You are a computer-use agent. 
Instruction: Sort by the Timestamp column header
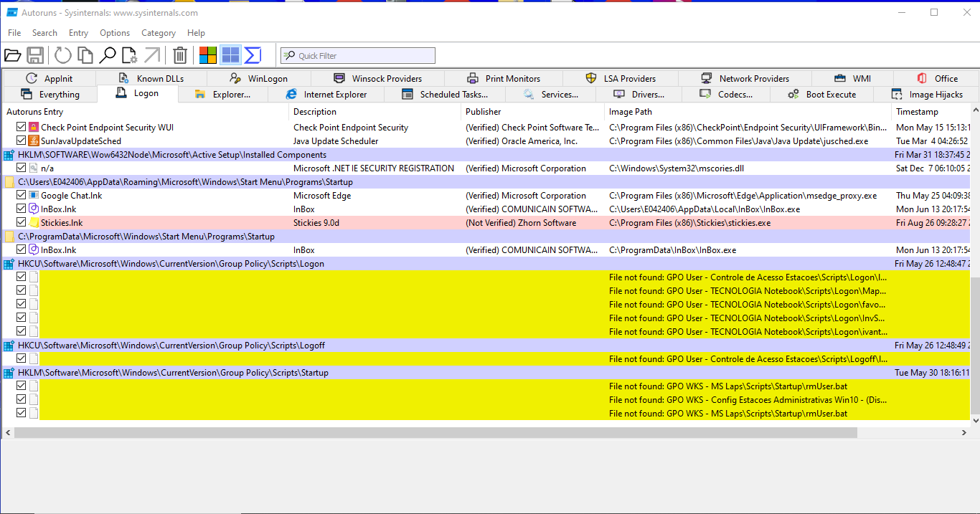pyautogui.click(x=931, y=112)
